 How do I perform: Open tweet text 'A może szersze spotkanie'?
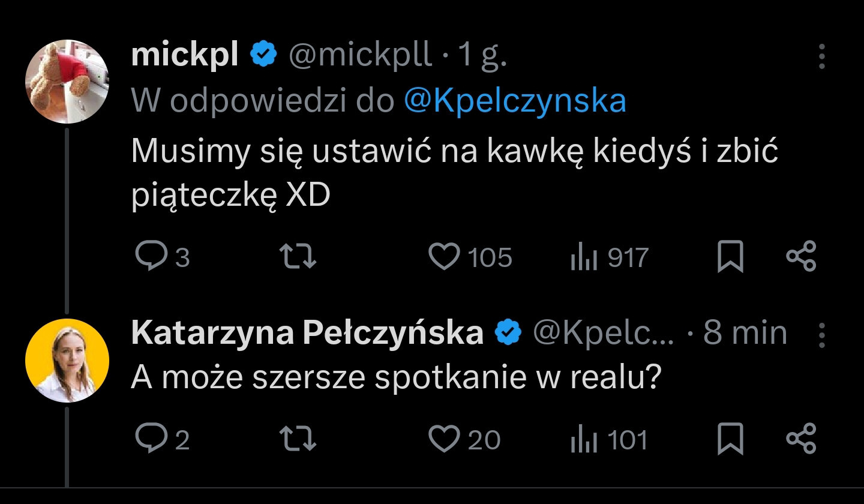click(x=396, y=377)
